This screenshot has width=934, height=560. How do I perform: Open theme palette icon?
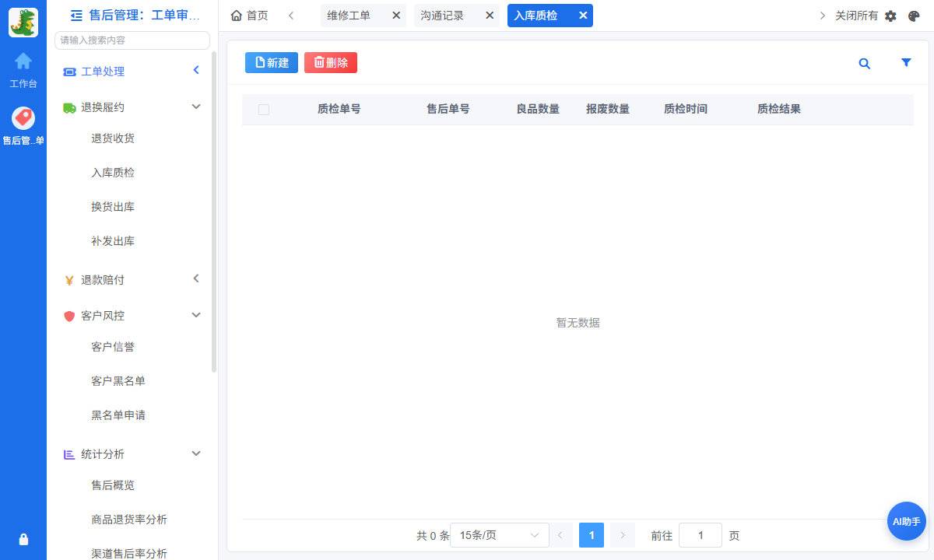click(914, 16)
